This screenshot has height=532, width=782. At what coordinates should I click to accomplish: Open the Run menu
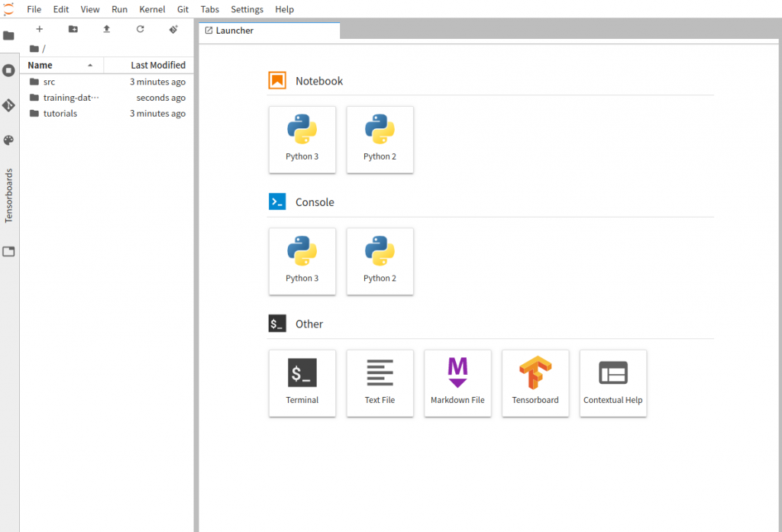tap(119, 9)
